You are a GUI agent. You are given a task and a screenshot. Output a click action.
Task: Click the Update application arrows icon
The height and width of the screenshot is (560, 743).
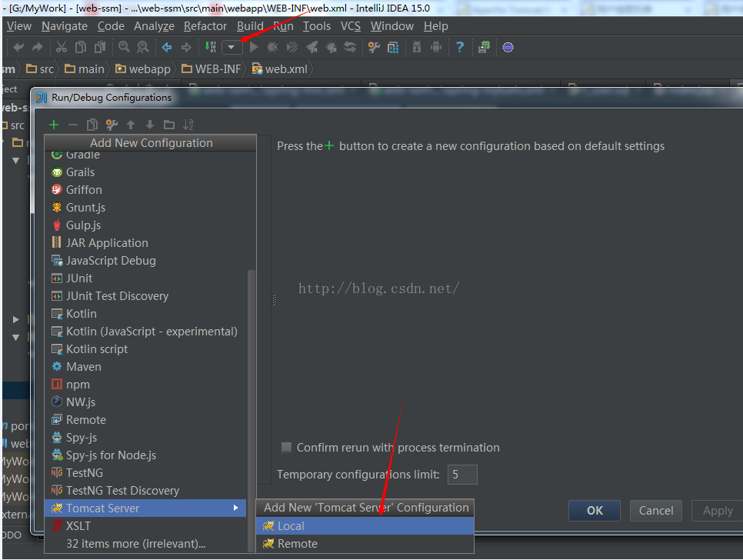(x=350, y=47)
